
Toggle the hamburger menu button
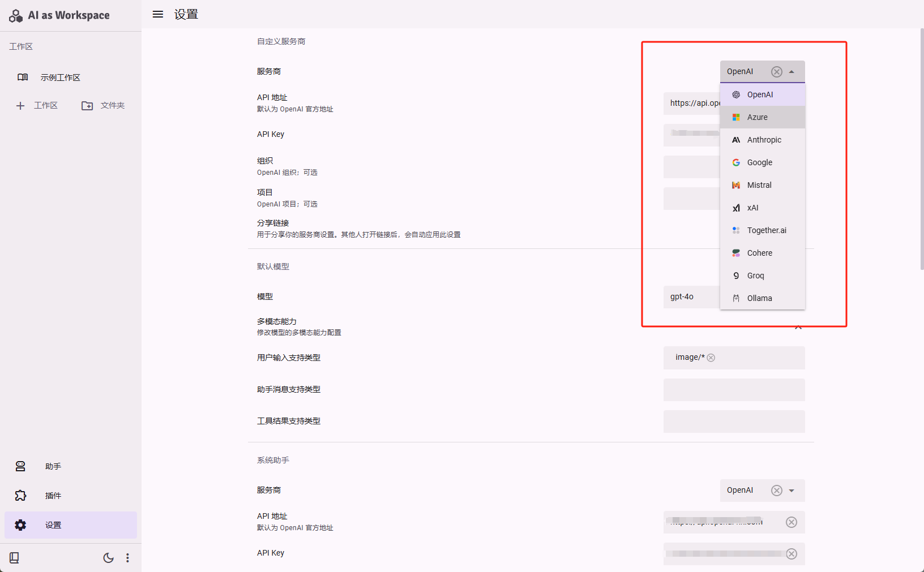click(158, 14)
